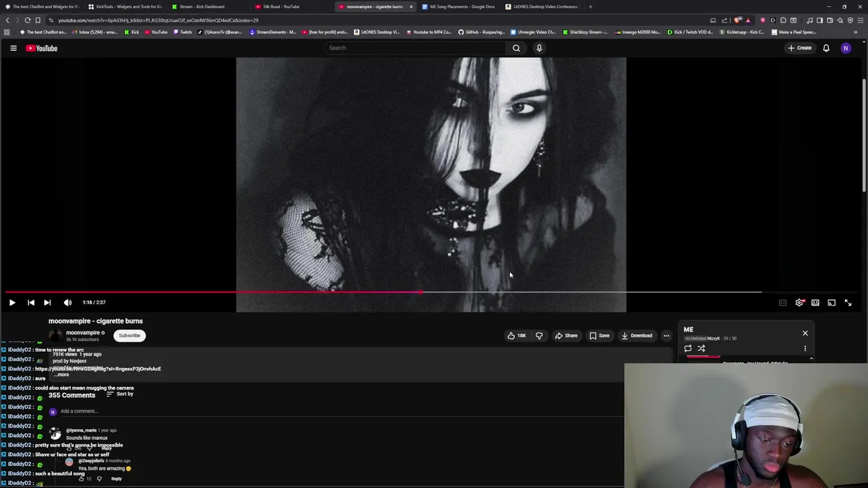Image resolution: width=868 pixels, height=488 pixels.
Task: Skip to the next video in playlist
Action: (47, 302)
